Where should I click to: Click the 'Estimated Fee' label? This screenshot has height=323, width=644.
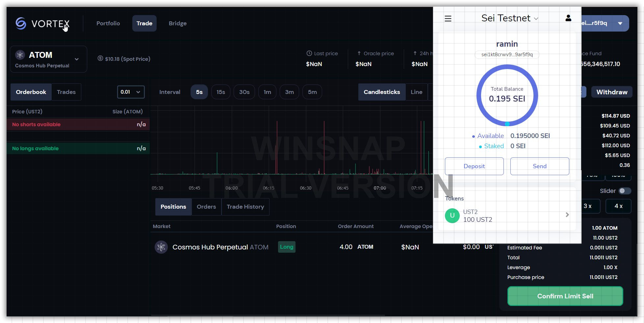(x=525, y=248)
